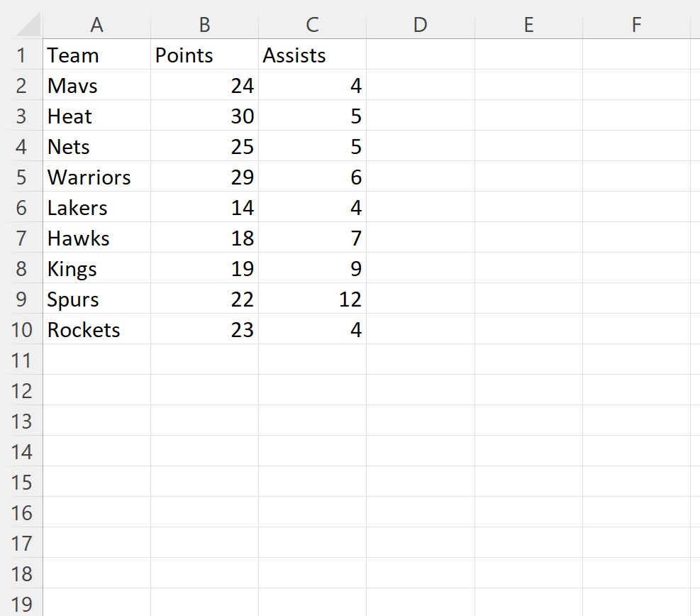This screenshot has width=700, height=616.
Task: Click the Heat points value 30
Action: [x=204, y=116]
